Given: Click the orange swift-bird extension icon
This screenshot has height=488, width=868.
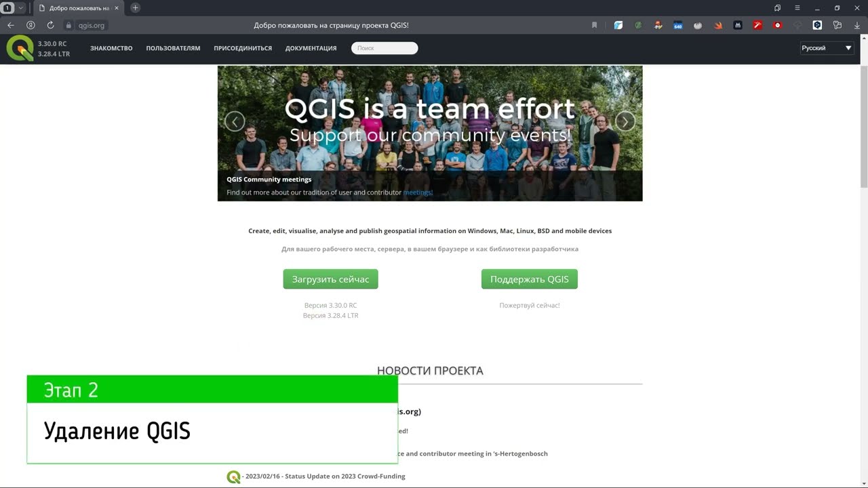Looking at the screenshot, I should pos(718,25).
